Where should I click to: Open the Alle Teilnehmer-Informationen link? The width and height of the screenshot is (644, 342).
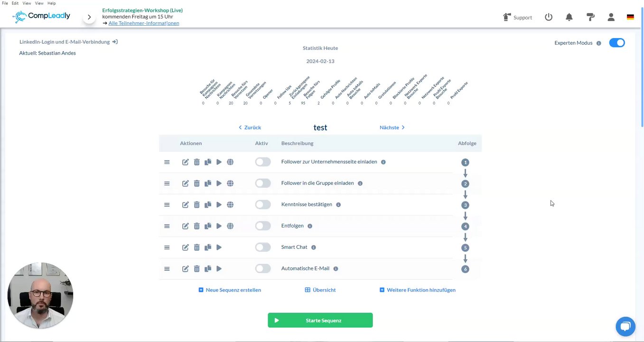144,23
